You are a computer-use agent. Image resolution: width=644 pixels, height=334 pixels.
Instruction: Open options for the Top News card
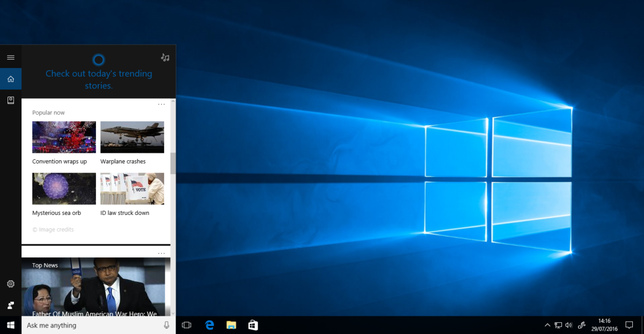[x=161, y=253]
